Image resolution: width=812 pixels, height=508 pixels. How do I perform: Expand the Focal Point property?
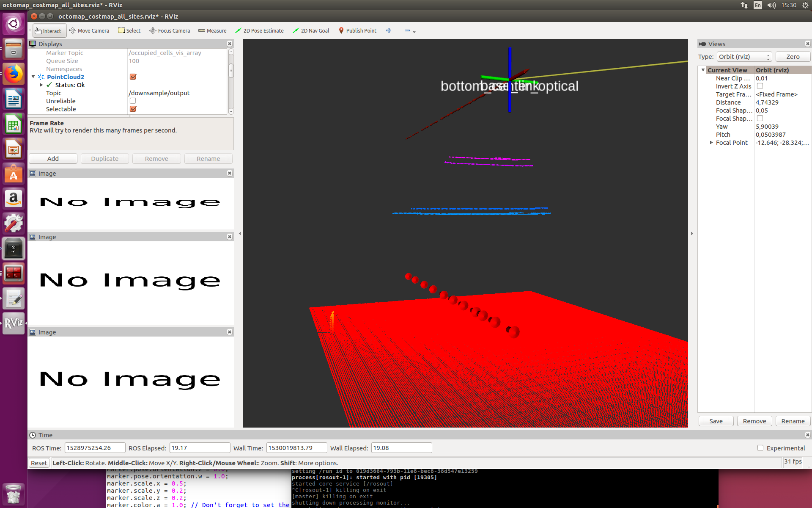click(x=711, y=143)
